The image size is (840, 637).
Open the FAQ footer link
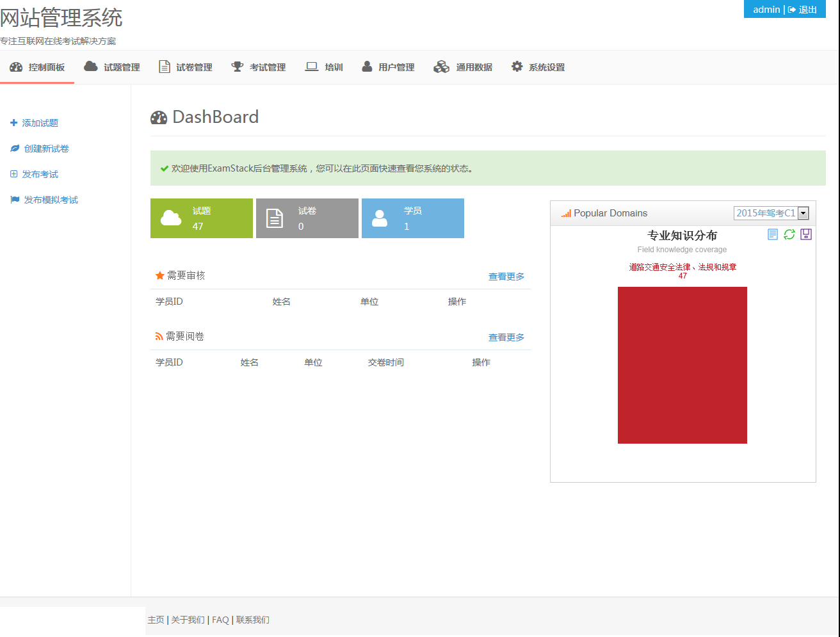(x=220, y=620)
